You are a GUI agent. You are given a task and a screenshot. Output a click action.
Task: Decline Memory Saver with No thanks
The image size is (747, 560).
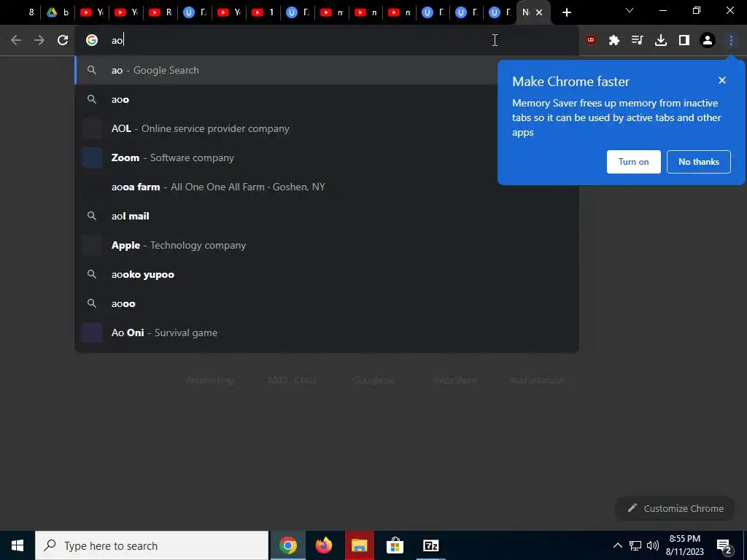point(698,162)
